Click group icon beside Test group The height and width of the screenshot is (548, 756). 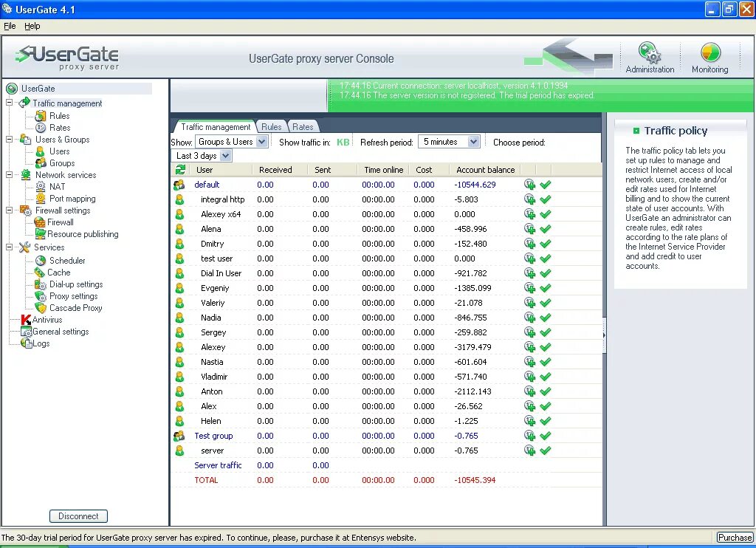pyautogui.click(x=179, y=436)
